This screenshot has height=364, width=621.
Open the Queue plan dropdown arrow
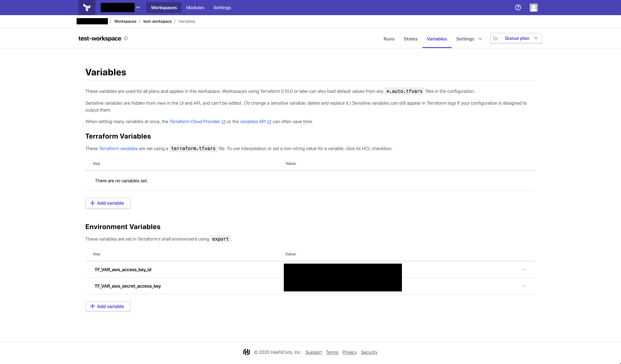click(x=536, y=38)
